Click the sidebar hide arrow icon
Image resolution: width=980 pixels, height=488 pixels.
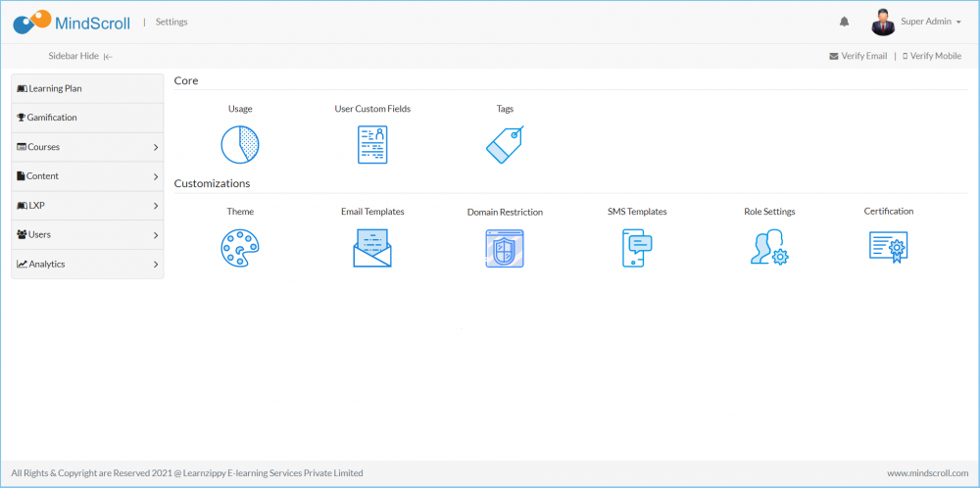[x=108, y=56]
